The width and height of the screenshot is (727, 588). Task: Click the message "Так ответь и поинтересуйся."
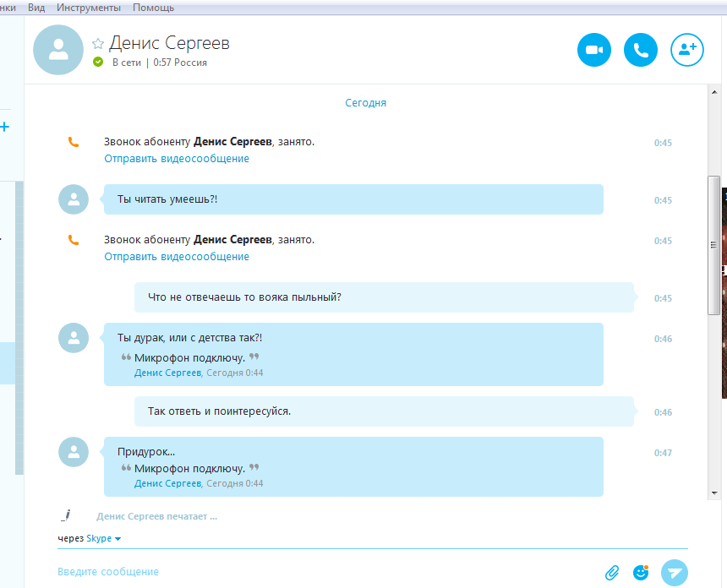pos(384,411)
